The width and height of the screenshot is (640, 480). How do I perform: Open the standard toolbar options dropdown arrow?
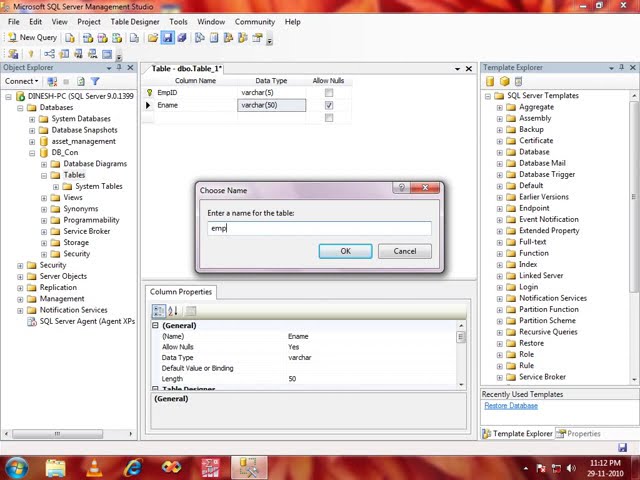[269, 40]
